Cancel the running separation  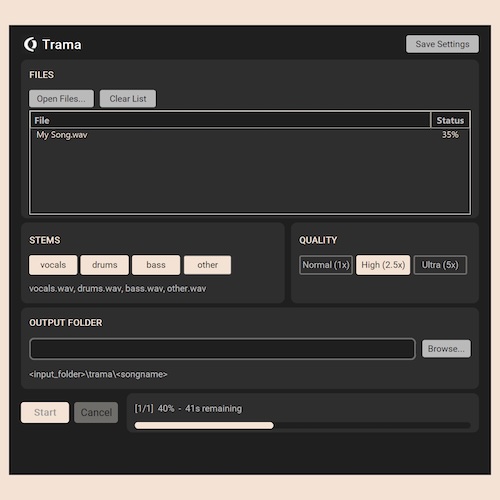pos(96,412)
